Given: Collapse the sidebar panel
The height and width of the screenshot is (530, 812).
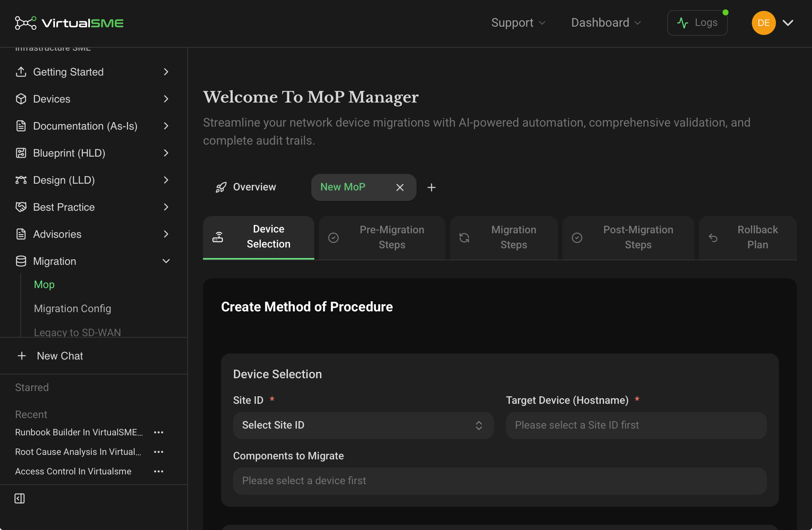Looking at the screenshot, I should (20, 498).
